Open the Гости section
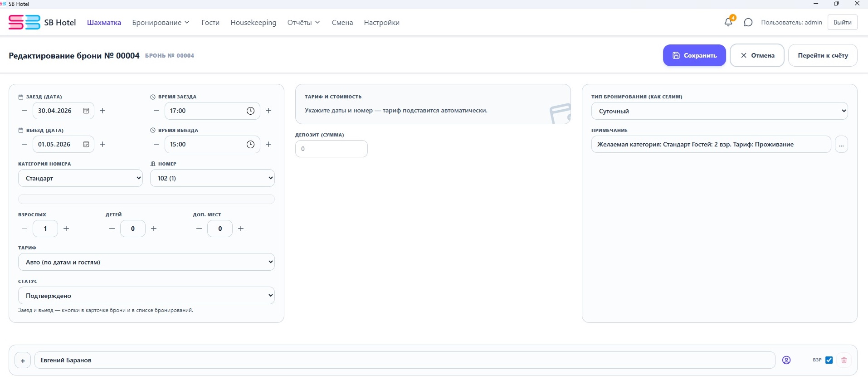Image resolution: width=868 pixels, height=385 pixels. [210, 22]
